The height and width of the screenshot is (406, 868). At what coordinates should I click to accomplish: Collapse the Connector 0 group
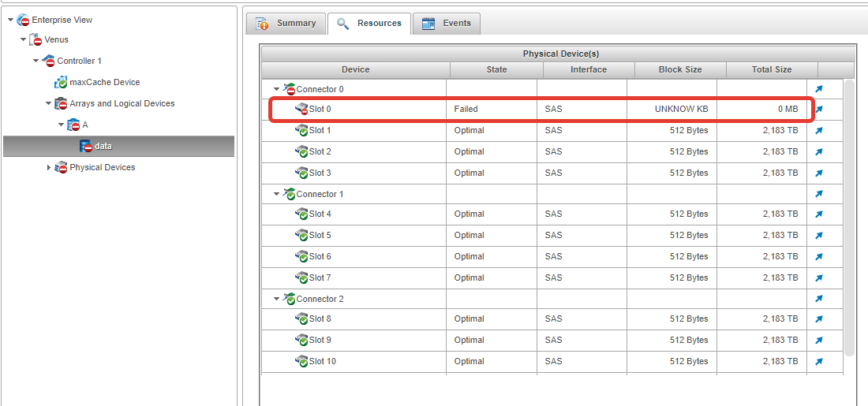pyautogui.click(x=276, y=89)
